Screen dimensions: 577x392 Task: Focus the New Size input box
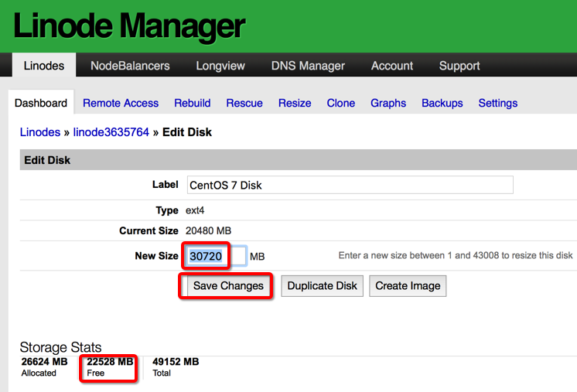[x=217, y=256]
